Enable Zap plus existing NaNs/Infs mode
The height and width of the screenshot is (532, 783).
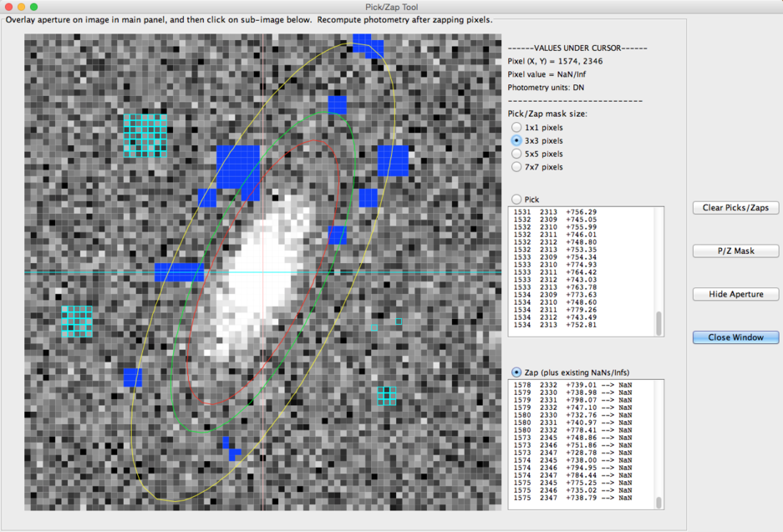[x=516, y=373]
